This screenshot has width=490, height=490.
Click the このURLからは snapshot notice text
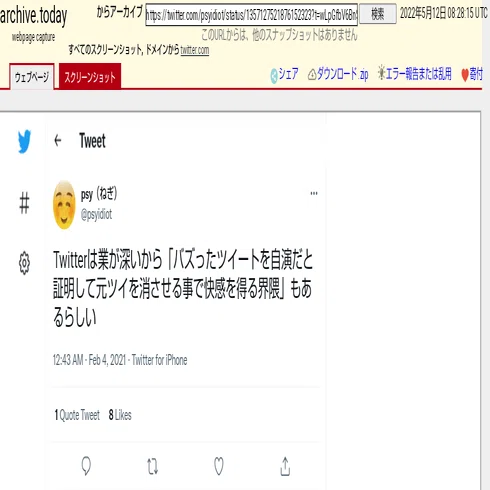coord(279,35)
